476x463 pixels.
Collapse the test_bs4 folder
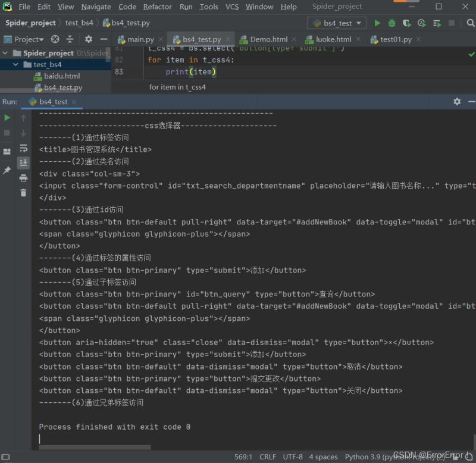coord(15,65)
